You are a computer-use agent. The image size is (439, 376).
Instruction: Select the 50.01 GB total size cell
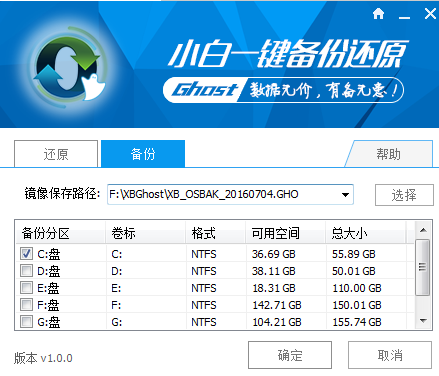[354, 271]
